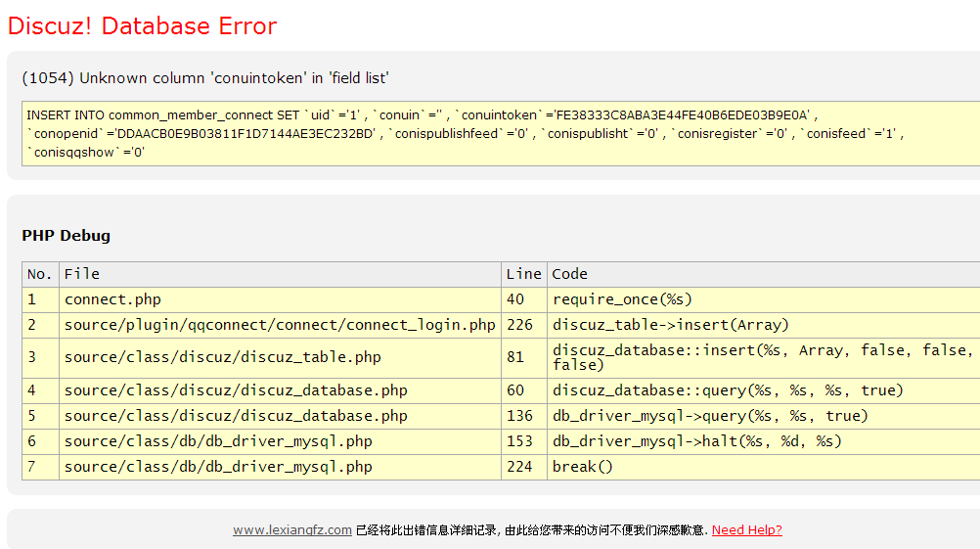The height and width of the screenshot is (549, 980).
Task: Select the discuz_database::insert code cell
Action: pos(763,358)
